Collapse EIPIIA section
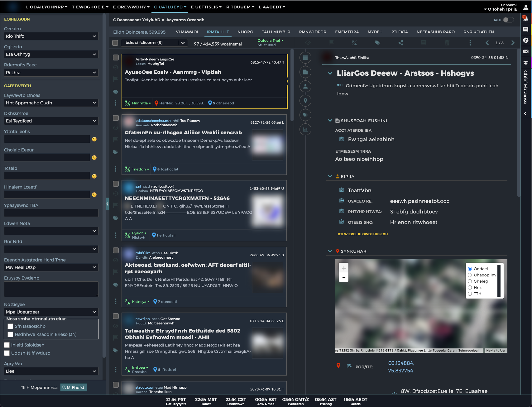This screenshot has height=407, width=532. pos(330,176)
